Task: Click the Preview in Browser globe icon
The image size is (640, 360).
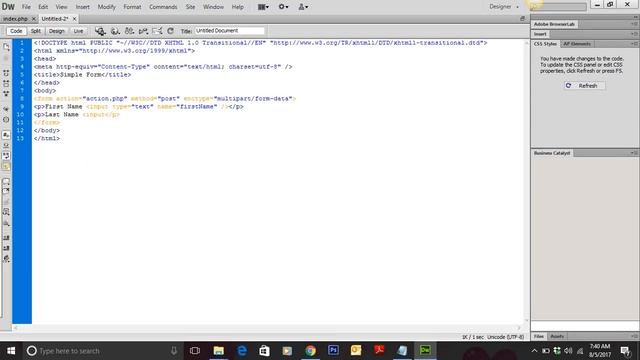Action: [115, 31]
